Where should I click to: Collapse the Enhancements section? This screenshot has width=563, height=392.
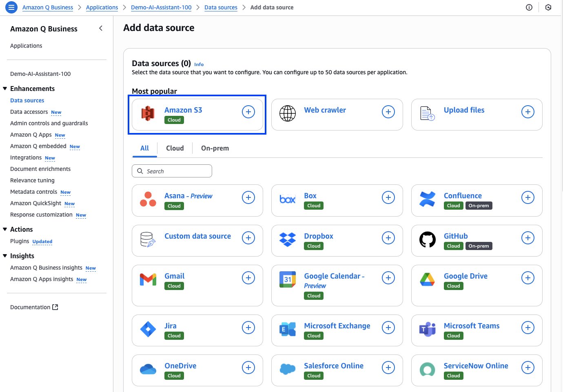tap(5, 89)
